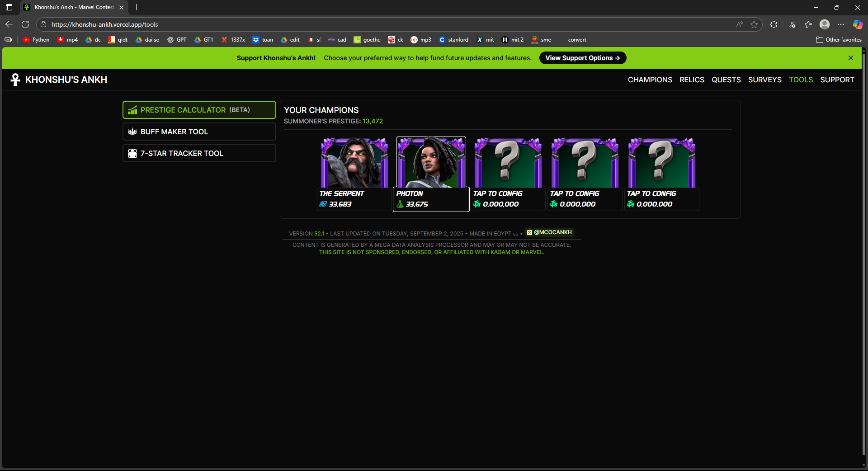This screenshot has height=471, width=868.
Task: Click the view site information lock icon
Action: click(x=43, y=24)
